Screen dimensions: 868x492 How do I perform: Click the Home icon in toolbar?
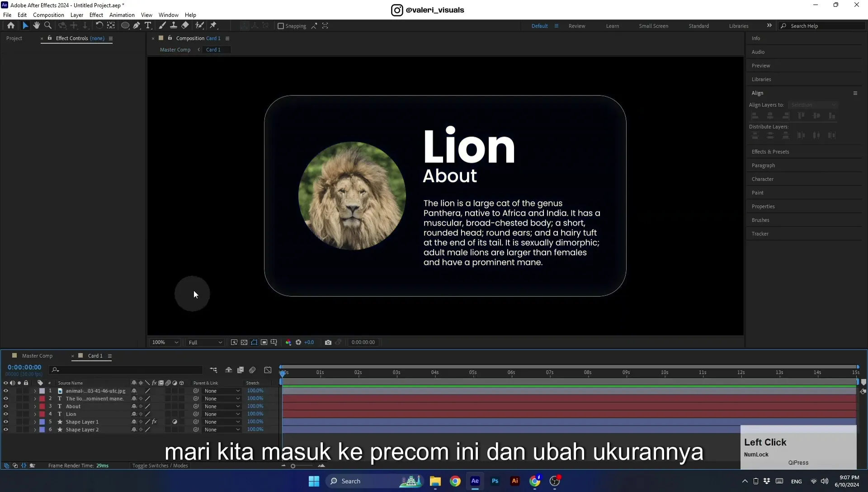[x=11, y=26]
